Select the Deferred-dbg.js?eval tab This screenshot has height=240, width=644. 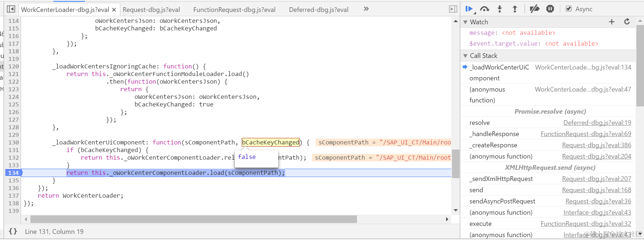pos(319,10)
